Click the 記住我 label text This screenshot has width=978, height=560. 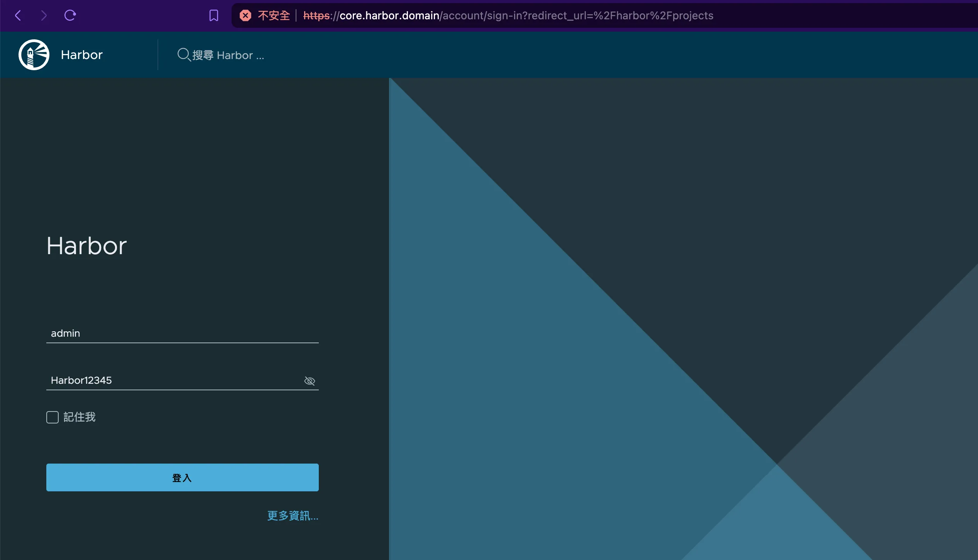80,417
